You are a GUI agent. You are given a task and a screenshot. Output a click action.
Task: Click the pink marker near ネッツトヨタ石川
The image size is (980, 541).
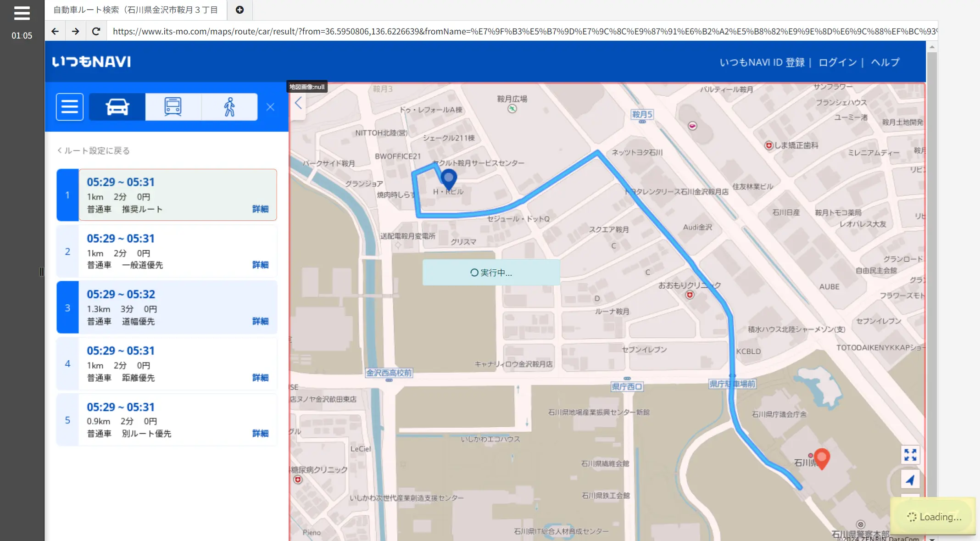coord(692,126)
